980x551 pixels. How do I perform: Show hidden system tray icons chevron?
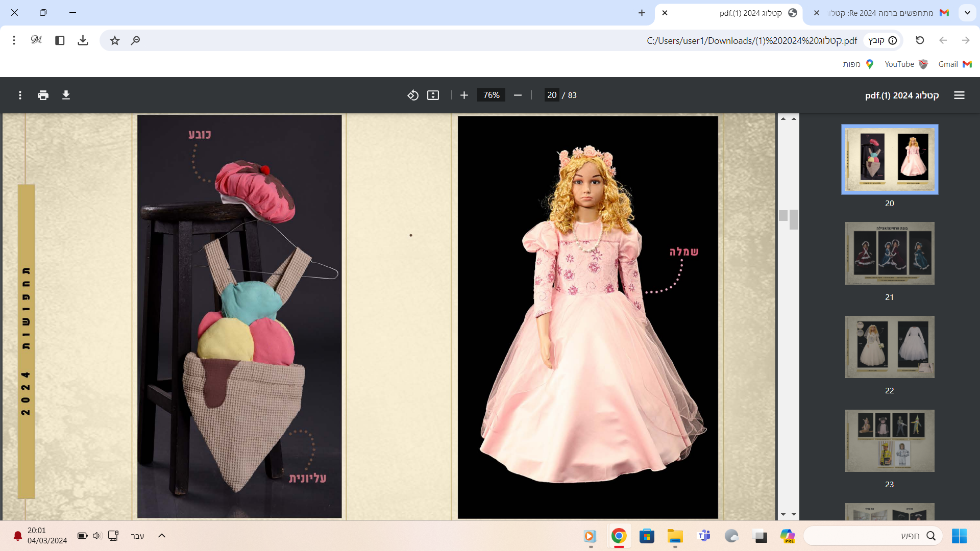162,536
